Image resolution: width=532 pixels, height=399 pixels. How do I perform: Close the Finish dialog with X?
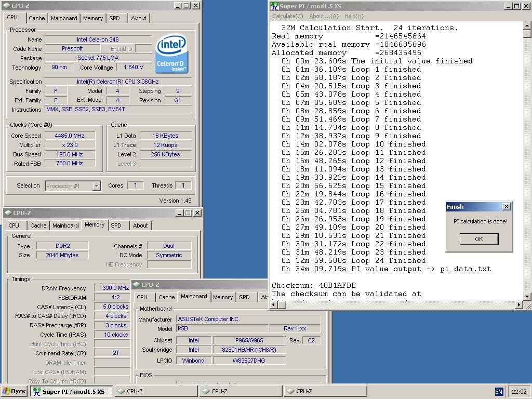pos(506,207)
